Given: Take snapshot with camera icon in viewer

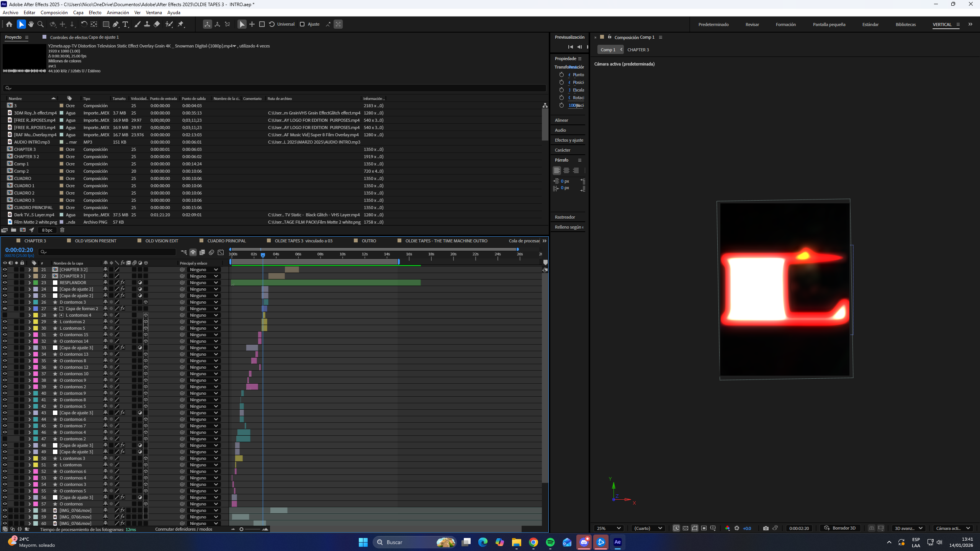Looking at the screenshot, I should (x=766, y=528).
